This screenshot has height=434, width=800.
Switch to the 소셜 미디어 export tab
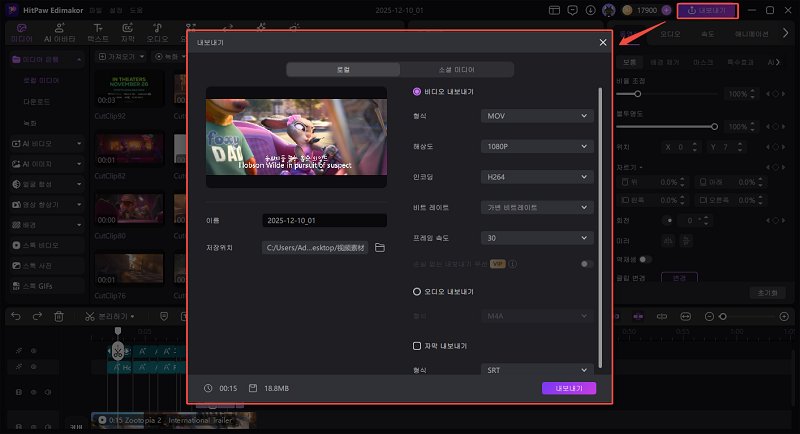tap(457, 69)
